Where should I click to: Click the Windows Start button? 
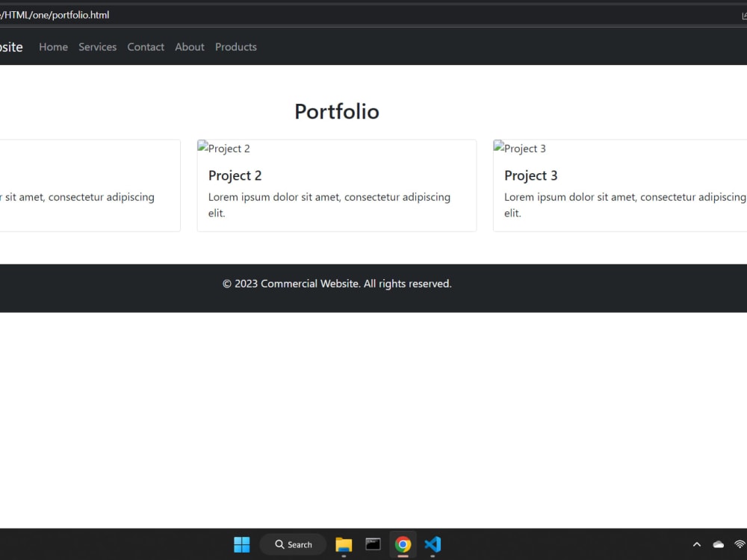coord(241,544)
